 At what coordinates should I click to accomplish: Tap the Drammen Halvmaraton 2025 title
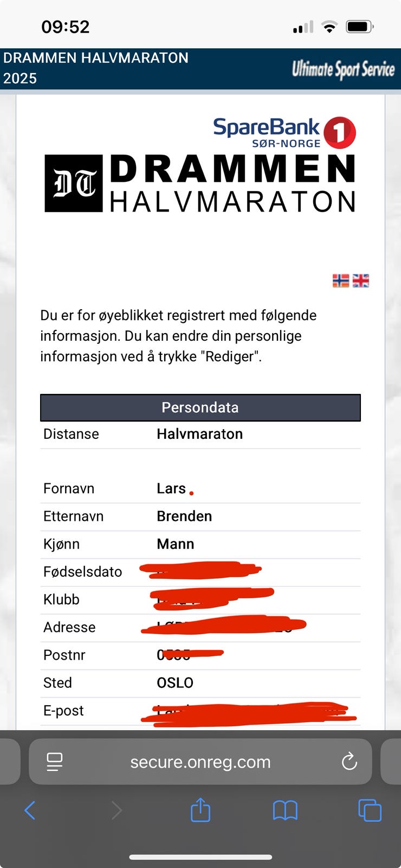[x=96, y=68]
